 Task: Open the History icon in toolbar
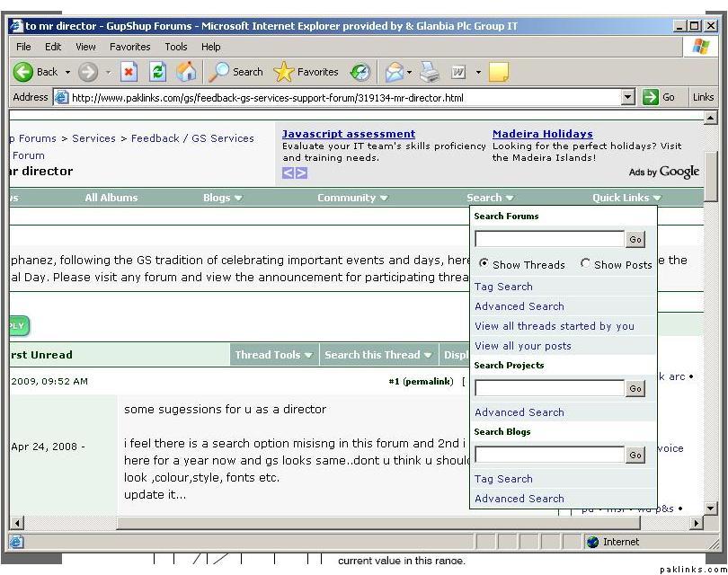pyautogui.click(x=360, y=72)
